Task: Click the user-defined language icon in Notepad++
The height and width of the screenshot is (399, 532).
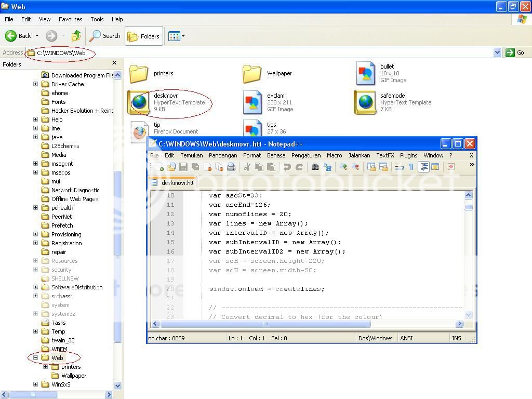Action: [435, 167]
